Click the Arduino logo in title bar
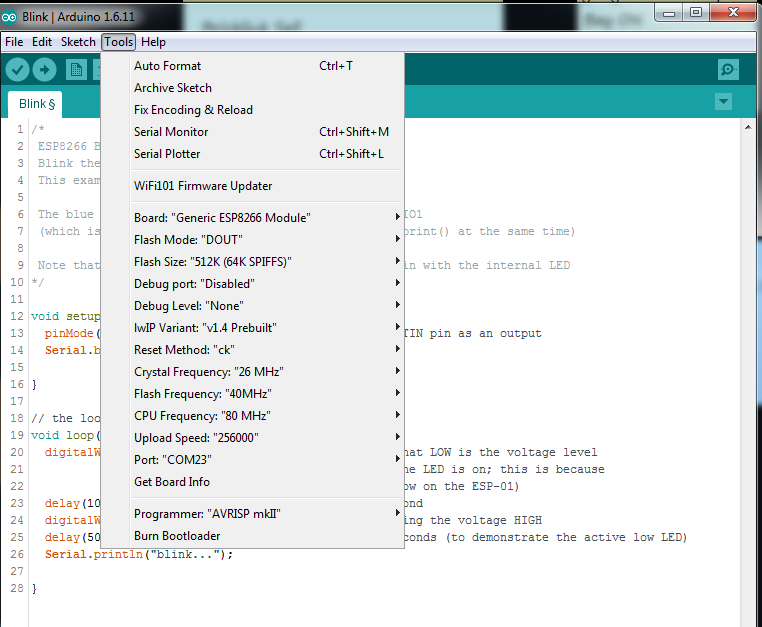Image resolution: width=762 pixels, height=627 pixels. tap(9, 17)
